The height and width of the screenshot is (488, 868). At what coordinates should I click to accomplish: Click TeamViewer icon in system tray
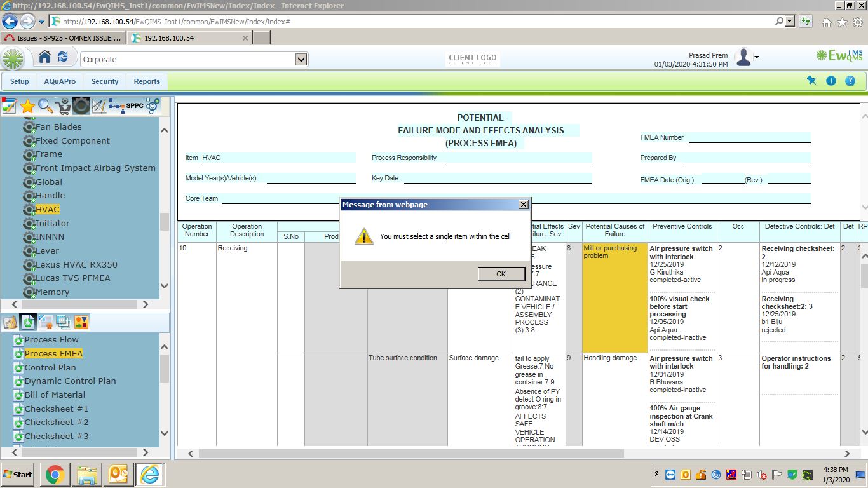(670, 475)
